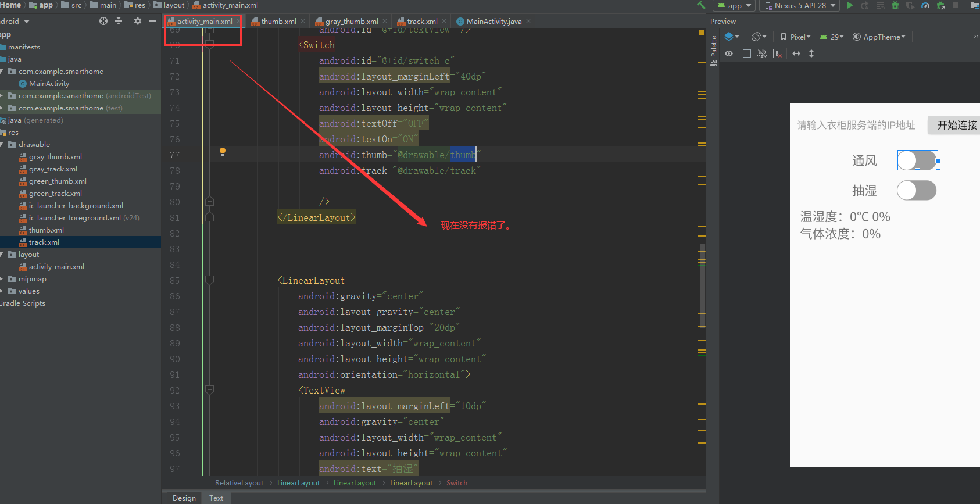Click Apply Code Changes icon
This screenshot has height=504, width=980.
pos(880,5)
